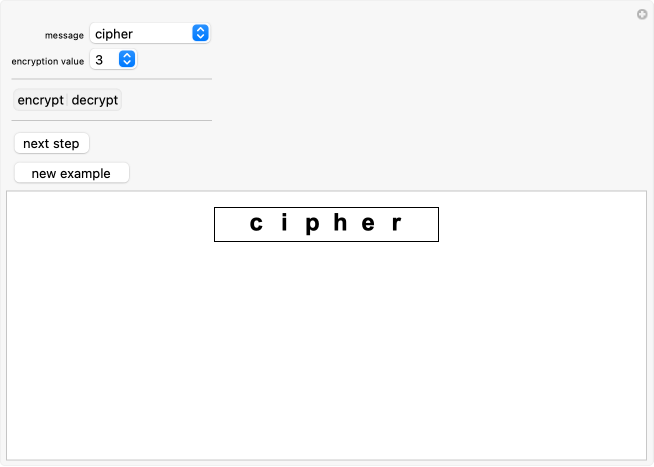This screenshot has width=654, height=467.
Task: Pick the letter e in the boxed word
Action: (x=368, y=223)
